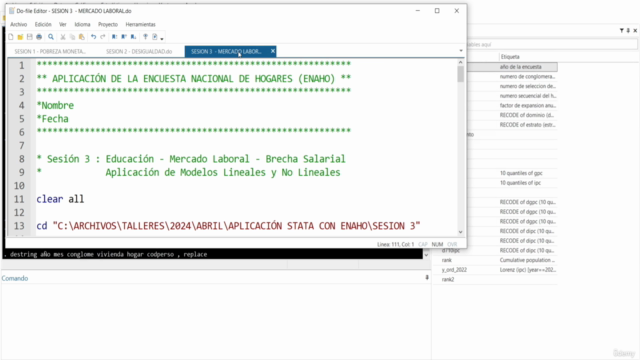Paste from clipboard using the paste icon
The width and height of the screenshot is (640, 360).
(x=82, y=37)
